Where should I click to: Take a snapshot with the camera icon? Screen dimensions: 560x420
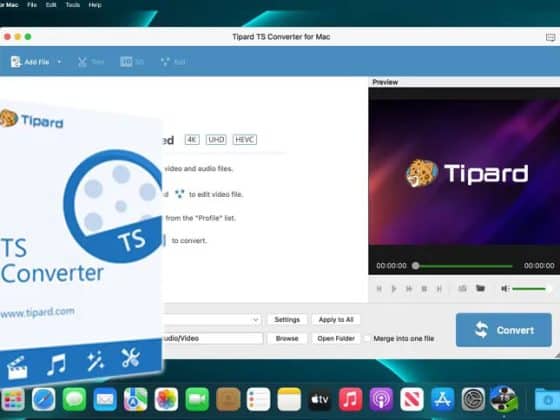[462, 288]
